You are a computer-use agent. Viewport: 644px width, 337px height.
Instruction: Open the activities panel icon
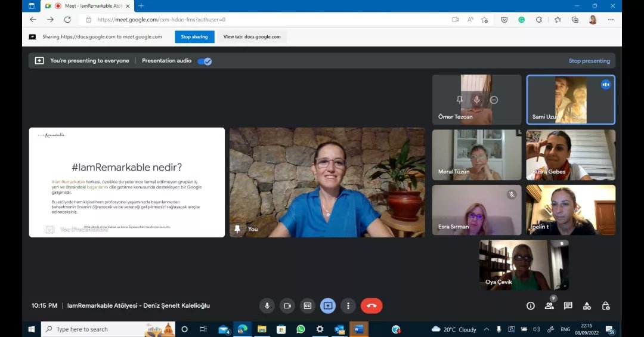587,306
